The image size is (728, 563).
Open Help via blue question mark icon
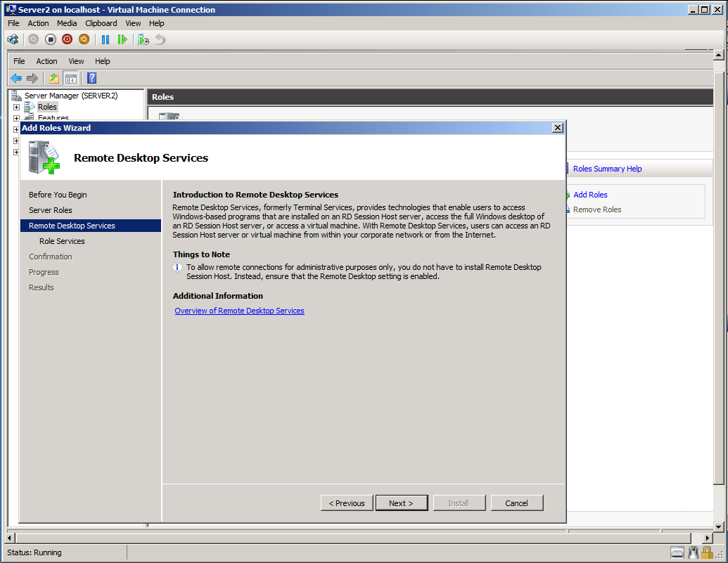pyautogui.click(x=92, y=79)
